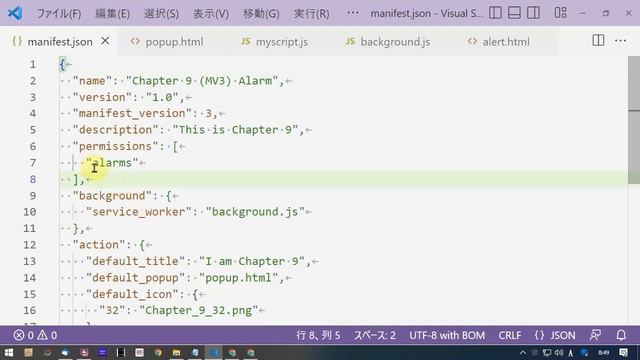Click "Chapter_9_32.png" value on line 16
Screen dimensions: 640x360
click(x=199, y=311)
